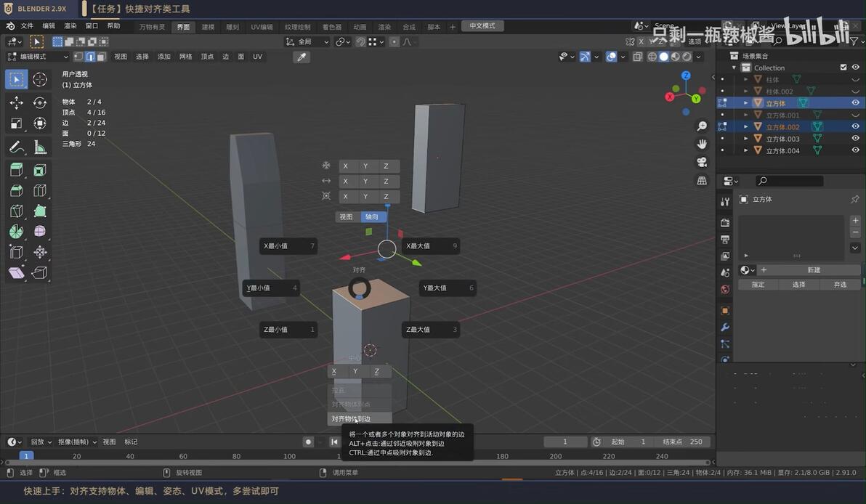
Task: Open shading options dropdown arrow
Action: pos(699,57)
